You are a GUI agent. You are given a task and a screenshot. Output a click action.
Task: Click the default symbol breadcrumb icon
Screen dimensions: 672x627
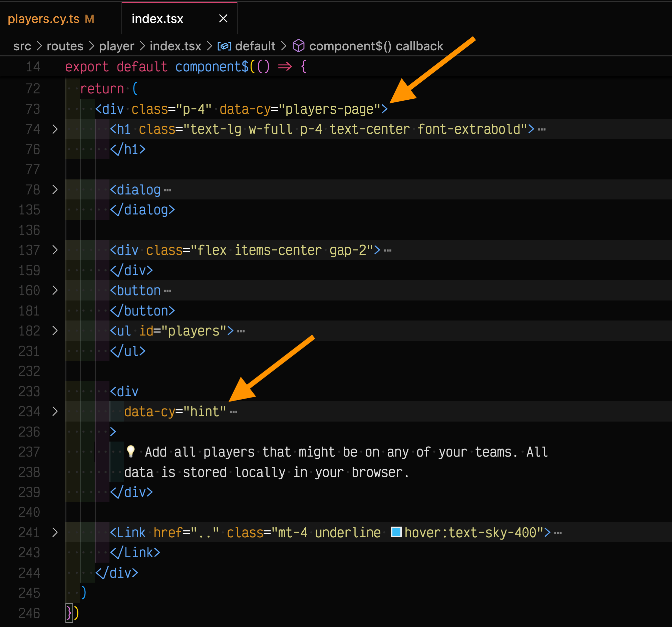click(224, 46)
